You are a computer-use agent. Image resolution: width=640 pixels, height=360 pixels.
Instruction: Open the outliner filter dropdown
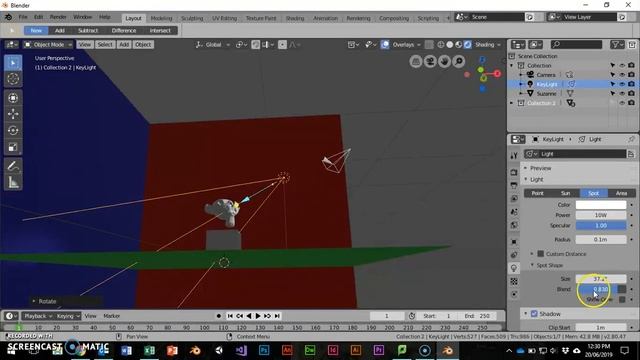(x=617, y=44)
